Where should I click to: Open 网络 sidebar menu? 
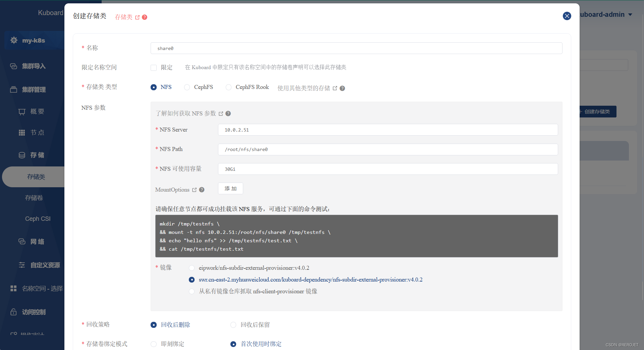click(37, 242)
